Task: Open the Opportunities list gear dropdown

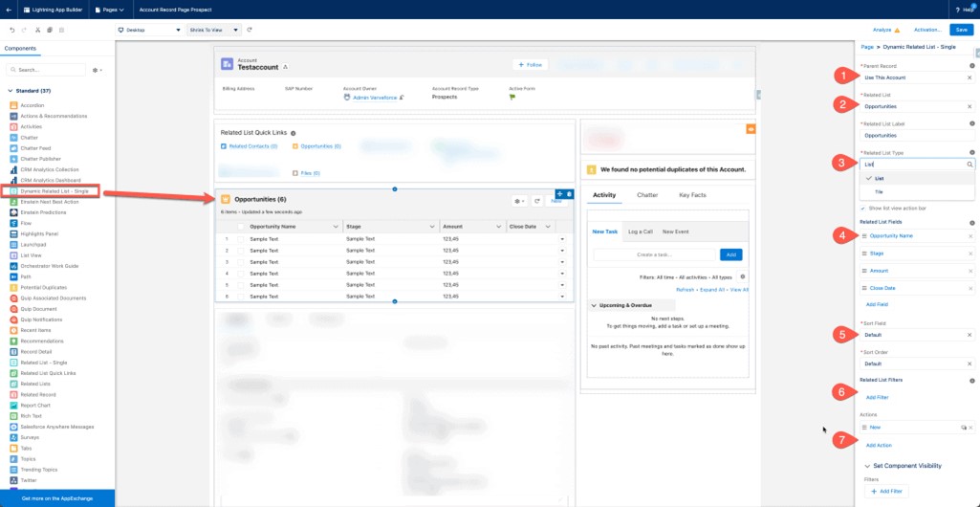Action: 519,201
